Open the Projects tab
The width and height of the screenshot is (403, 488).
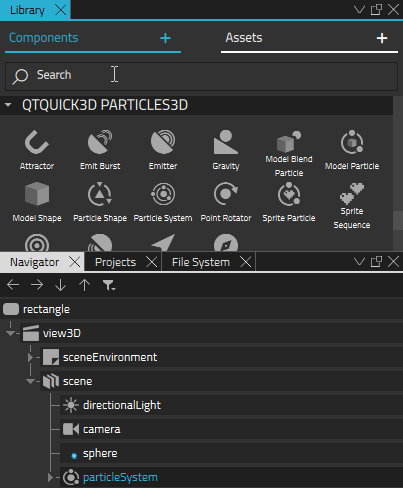115,262
